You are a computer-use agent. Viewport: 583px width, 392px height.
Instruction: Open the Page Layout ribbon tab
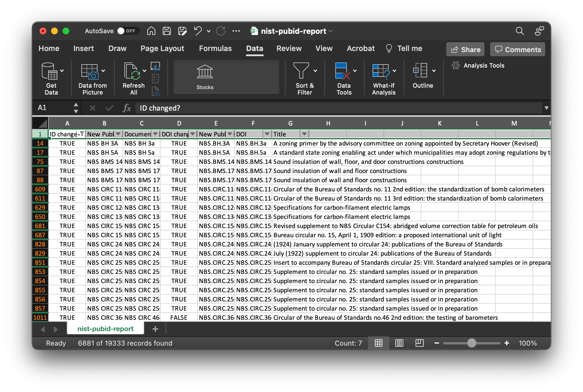[162, 48]
